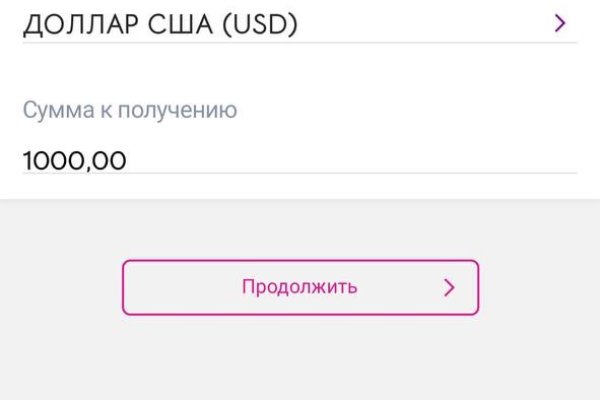
Task: Tap the blank middle of the currency row
Action: [x=420, y=24]
